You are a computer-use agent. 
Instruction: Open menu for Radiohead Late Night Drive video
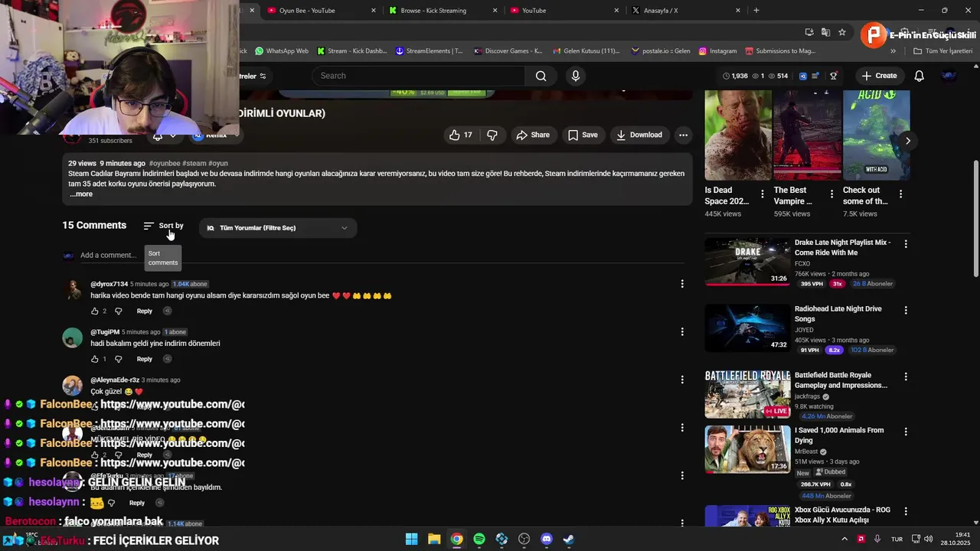coord(906,310)
